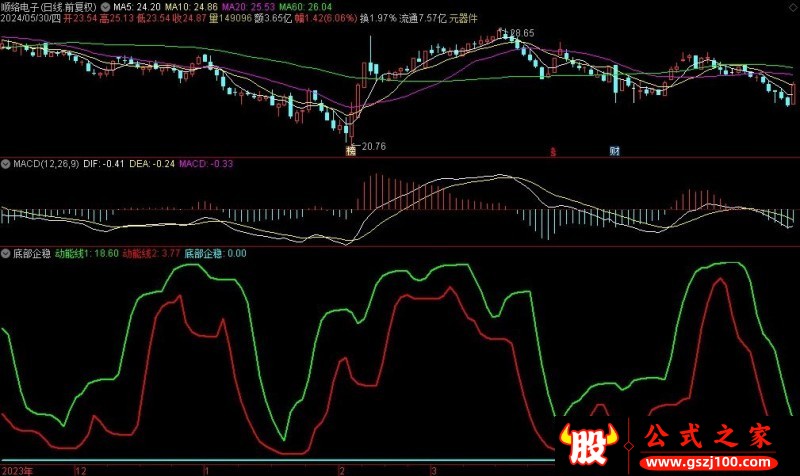Click the 20.76 low price label

372,147
